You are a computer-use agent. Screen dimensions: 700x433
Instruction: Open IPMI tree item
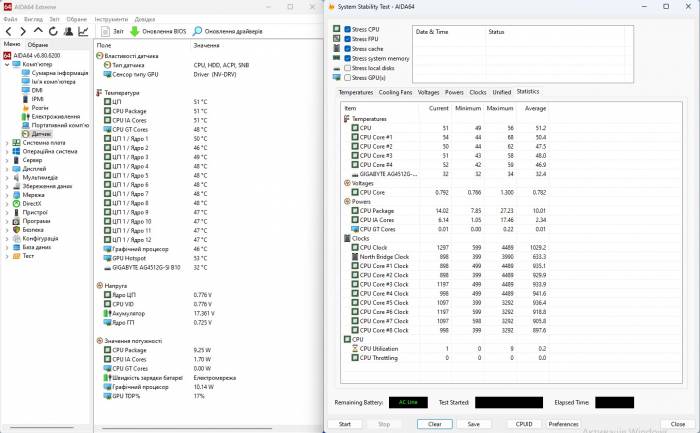(x=38, y=99)
